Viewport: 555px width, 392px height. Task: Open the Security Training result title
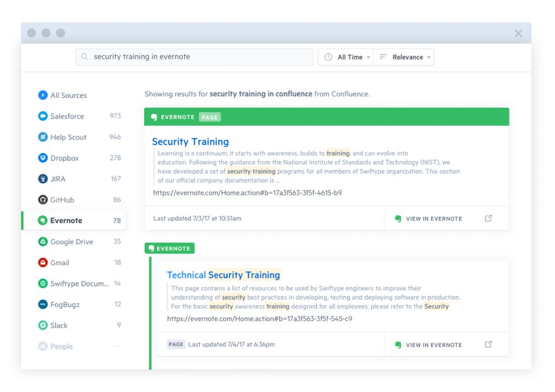coord(190,142)
